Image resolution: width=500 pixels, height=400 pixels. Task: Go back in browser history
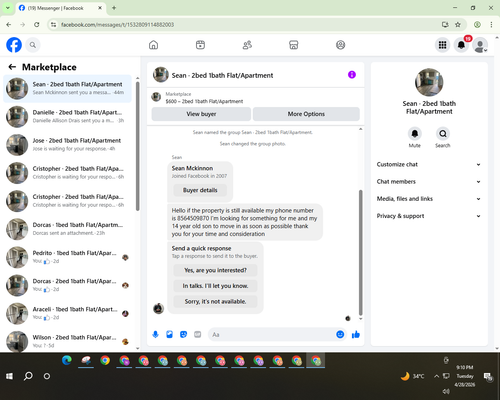coord(9,25)
